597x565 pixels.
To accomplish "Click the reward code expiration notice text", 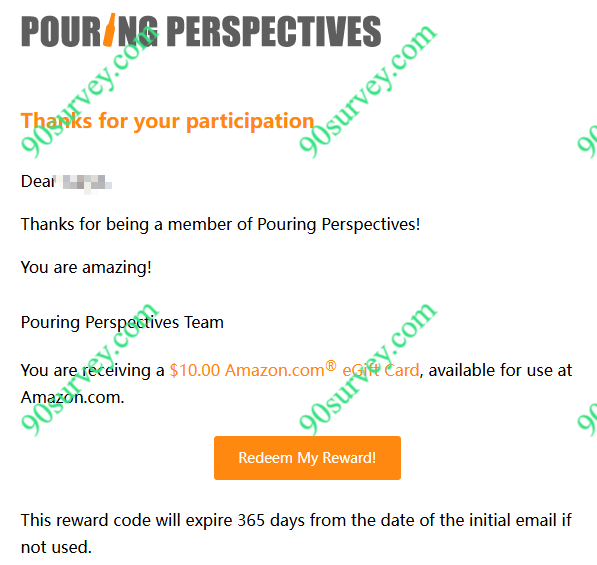I will [x=296, y=533].
